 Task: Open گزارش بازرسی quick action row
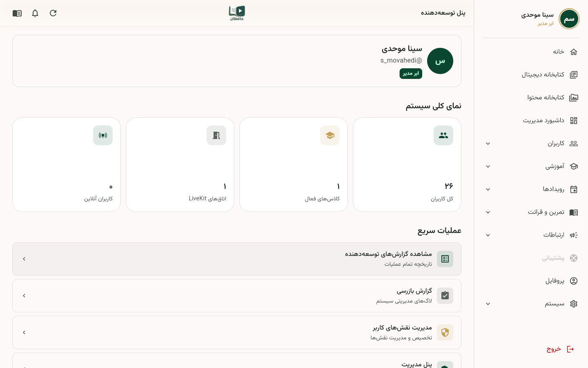coord(237,296)
